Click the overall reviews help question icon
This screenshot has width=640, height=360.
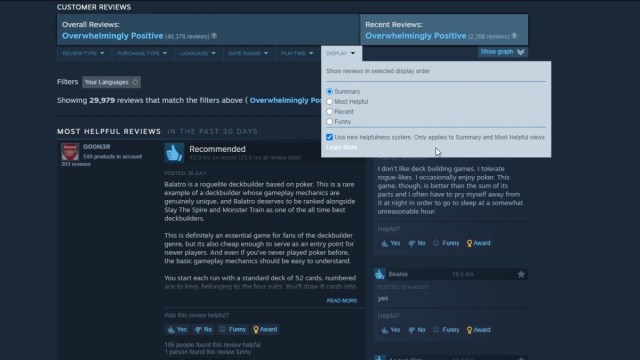(214, 36)
